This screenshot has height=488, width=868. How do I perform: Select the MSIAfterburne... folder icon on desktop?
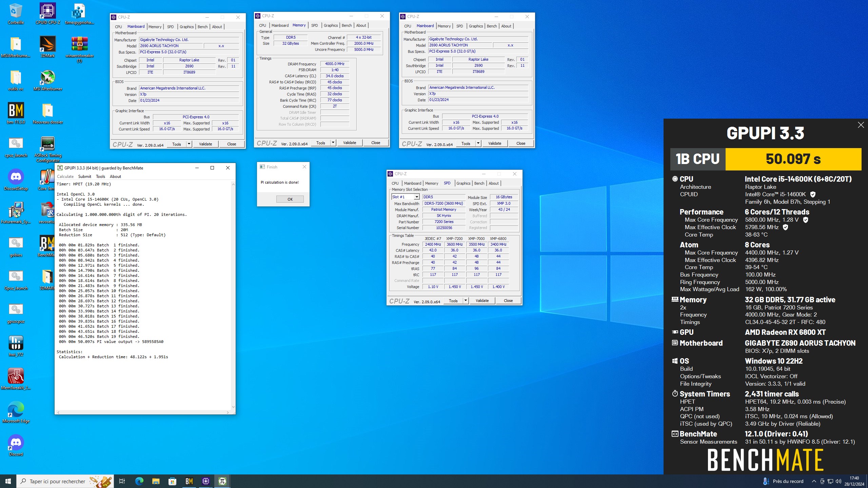tap(16, 47)
